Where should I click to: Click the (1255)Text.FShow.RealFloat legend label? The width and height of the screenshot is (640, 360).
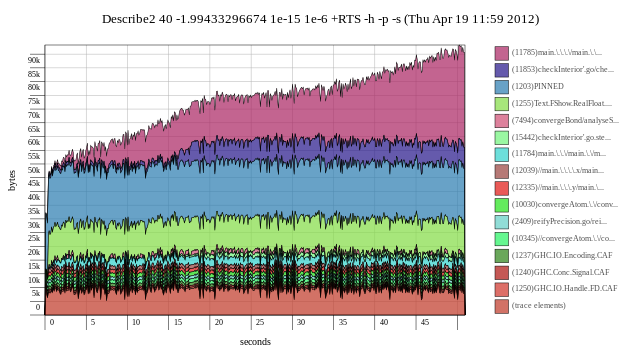[562, 103]
